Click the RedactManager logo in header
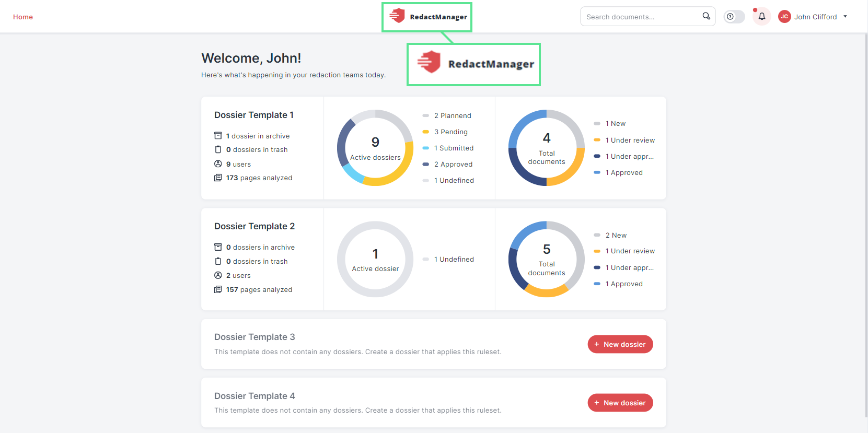Image resolution: width=868 pixels, height=433 pixels. [x=428, y=17]
